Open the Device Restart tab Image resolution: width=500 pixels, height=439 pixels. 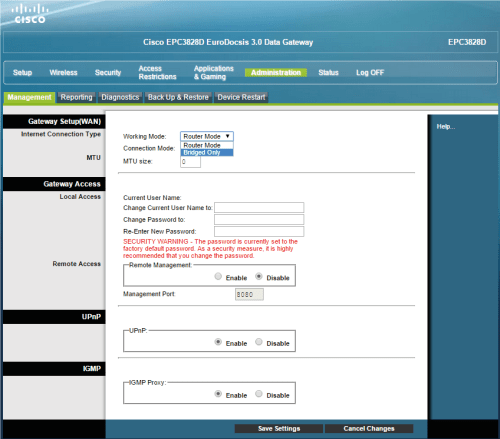[x=241, y=97]
